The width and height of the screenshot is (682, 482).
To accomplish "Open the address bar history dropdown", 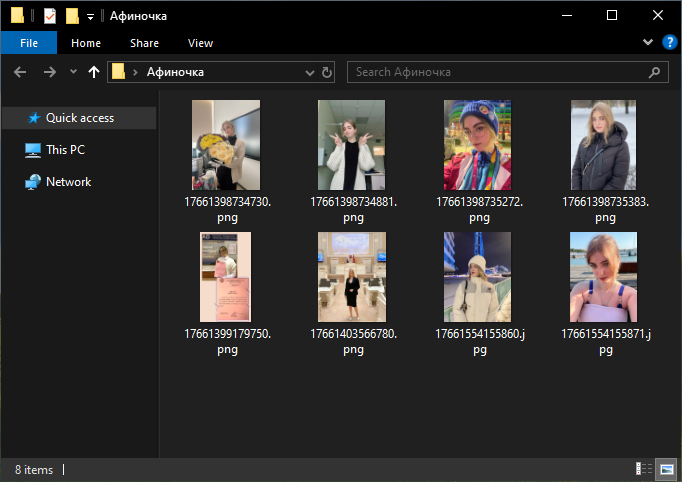I will click(x=310, y=73).
